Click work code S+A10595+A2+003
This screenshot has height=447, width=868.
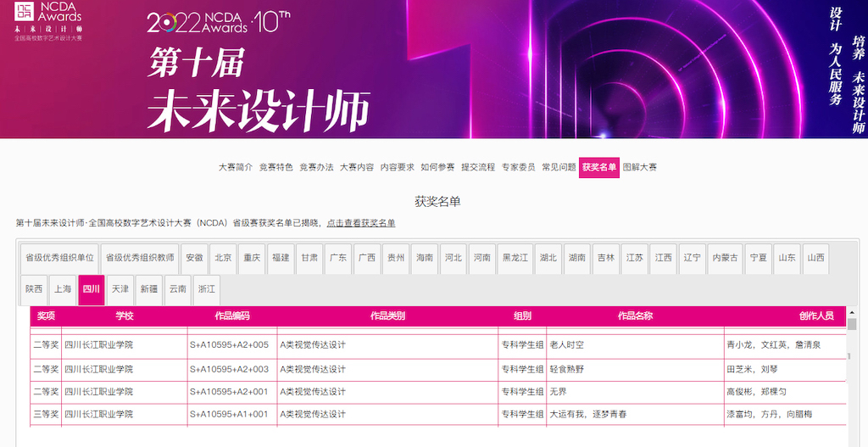229,370
